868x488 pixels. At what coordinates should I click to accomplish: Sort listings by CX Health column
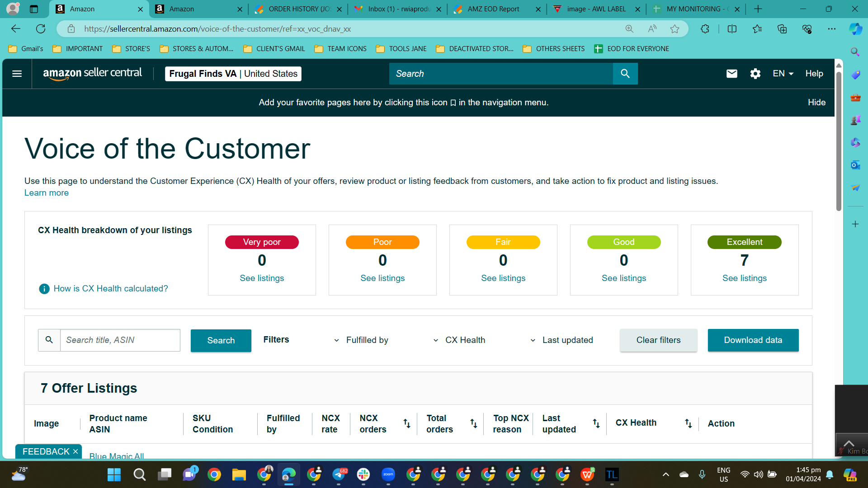[x=688, y=423]
